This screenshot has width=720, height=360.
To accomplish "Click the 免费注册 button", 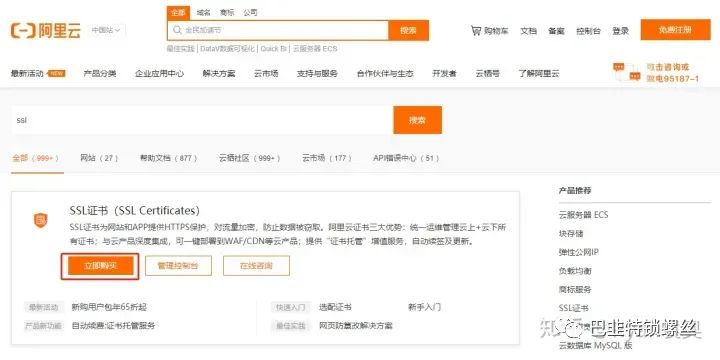I will (x=675, y=30).
